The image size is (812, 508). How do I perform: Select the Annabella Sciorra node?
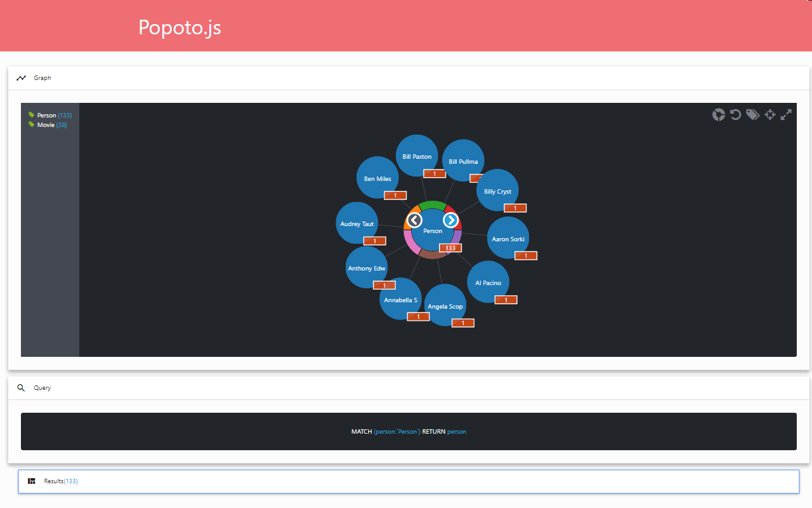pos(401,299)
